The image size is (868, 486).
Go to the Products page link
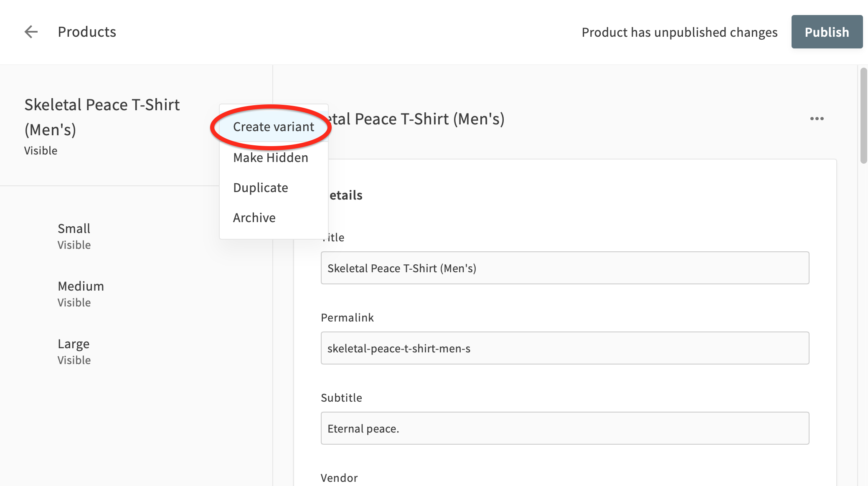pyautogui.click(x=87, y=32)
